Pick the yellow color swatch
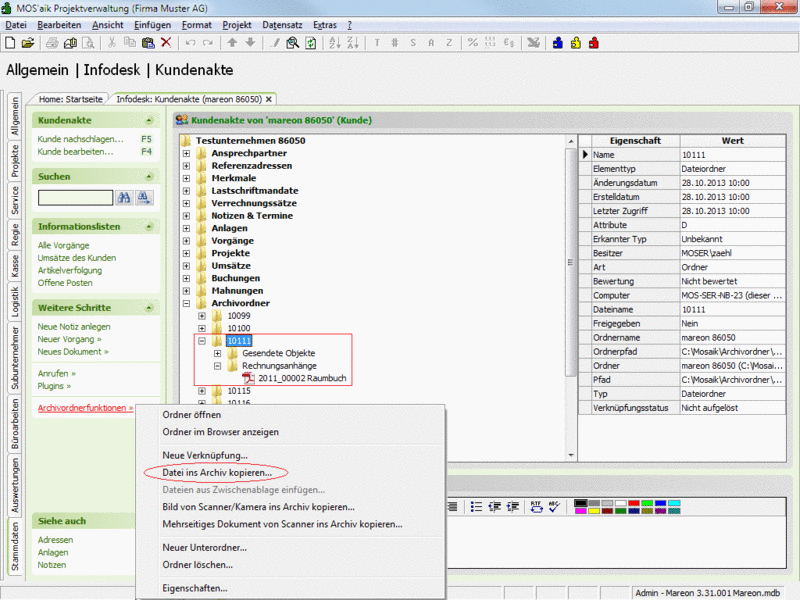The image size is (800, 600). click(594, 511)
